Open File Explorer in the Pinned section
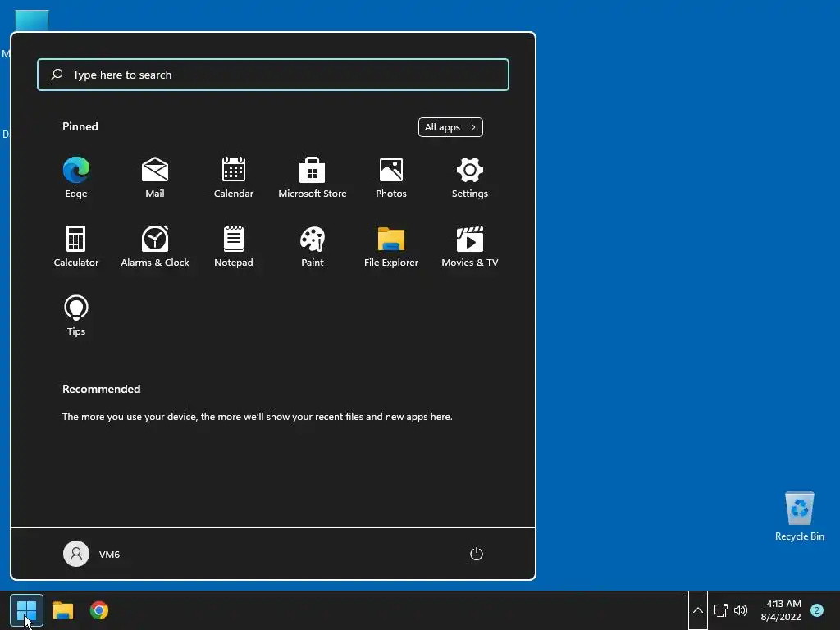840x630 pixels. [391, 246]
